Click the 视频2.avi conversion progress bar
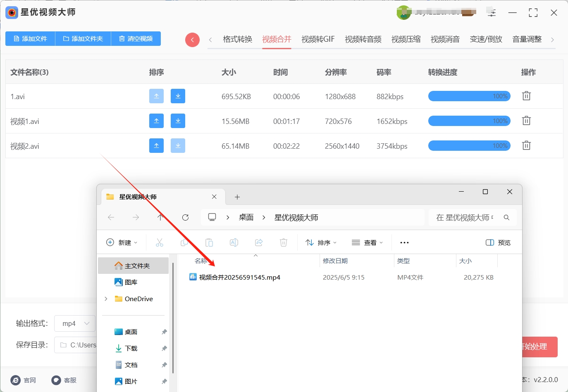Image resolution: width=568 pixels, height=392 pixels. coord(469,145)
